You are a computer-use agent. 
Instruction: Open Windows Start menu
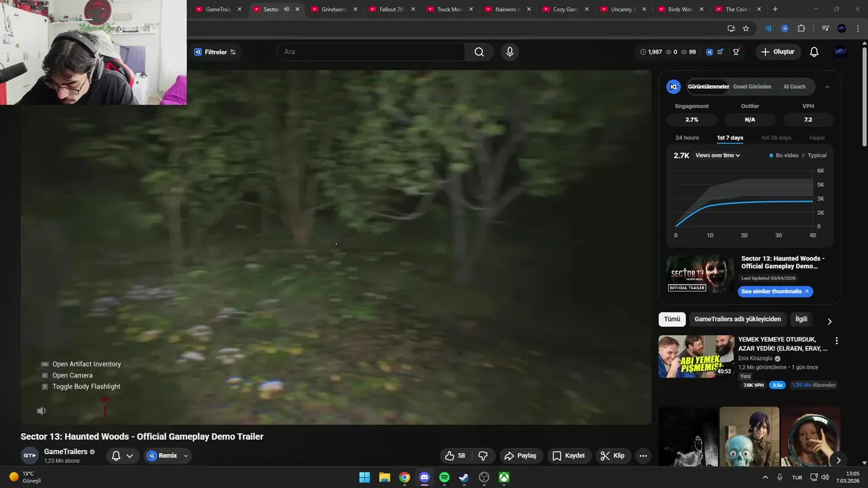pos(364,477)
